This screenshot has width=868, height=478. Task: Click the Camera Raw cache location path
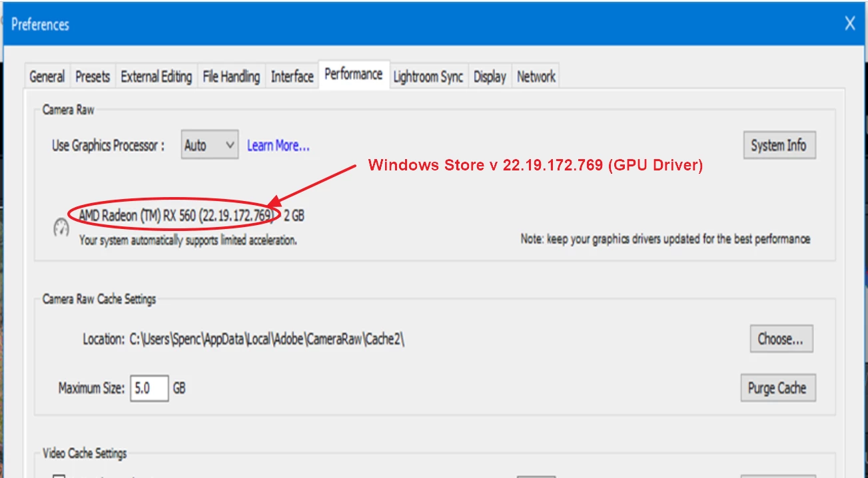click(267, 339)
